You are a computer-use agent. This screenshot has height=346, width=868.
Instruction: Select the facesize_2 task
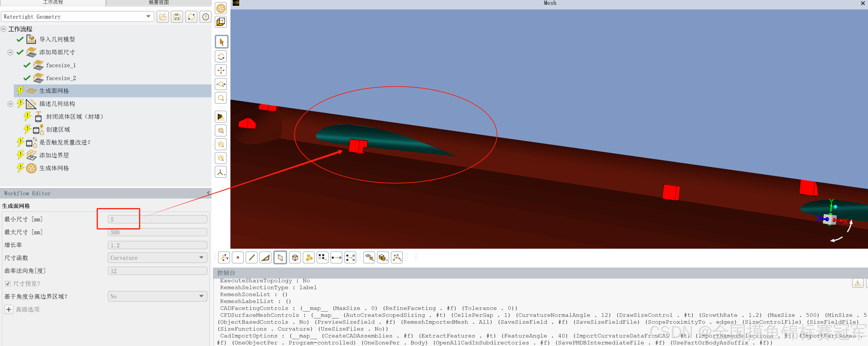tap(61, 78)
